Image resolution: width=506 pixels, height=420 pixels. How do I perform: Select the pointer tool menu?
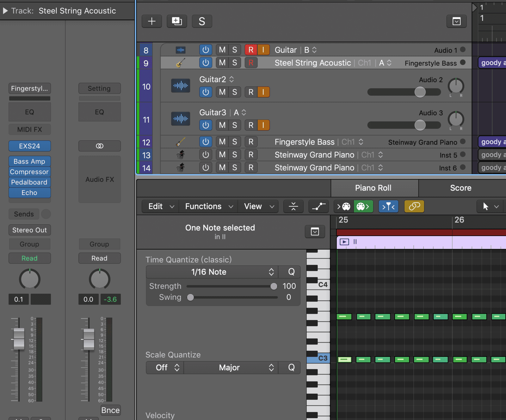(491, 206)
